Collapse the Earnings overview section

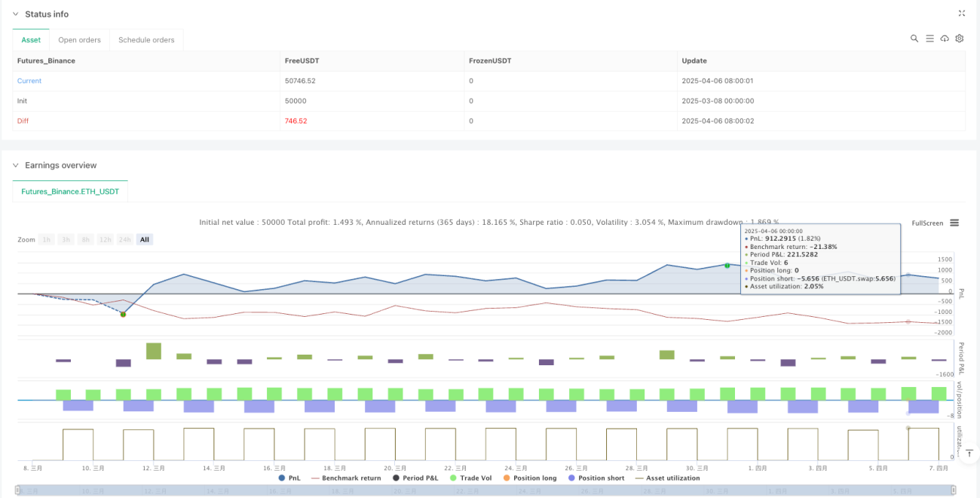pyautogui.click(x=16, y=165)
